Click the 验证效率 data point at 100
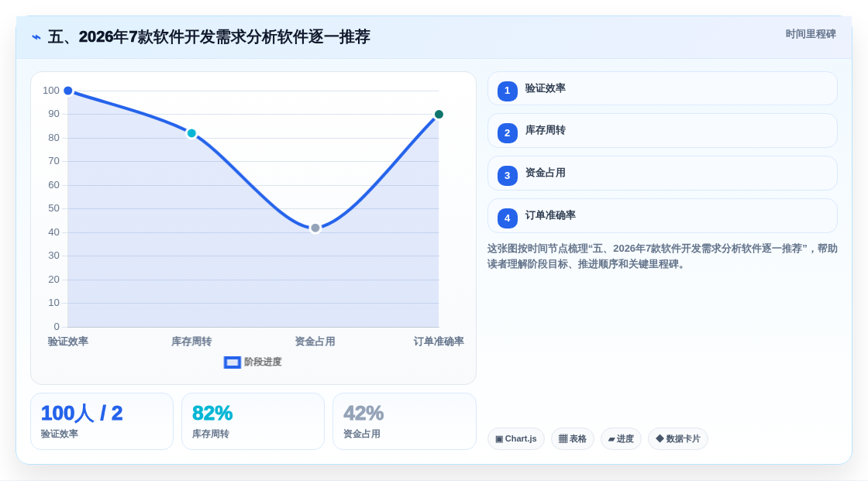 pos(68,91)
